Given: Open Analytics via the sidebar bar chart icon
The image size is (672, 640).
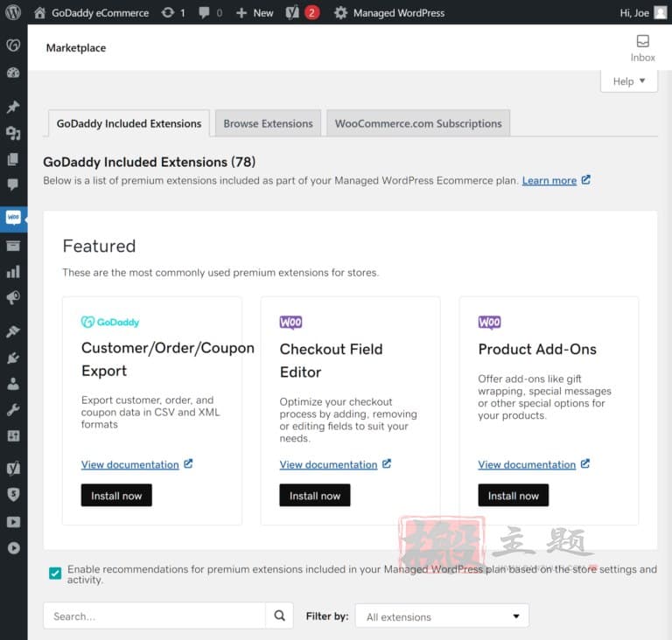Looking at the screenshot, I should click(x=13, y=272).
